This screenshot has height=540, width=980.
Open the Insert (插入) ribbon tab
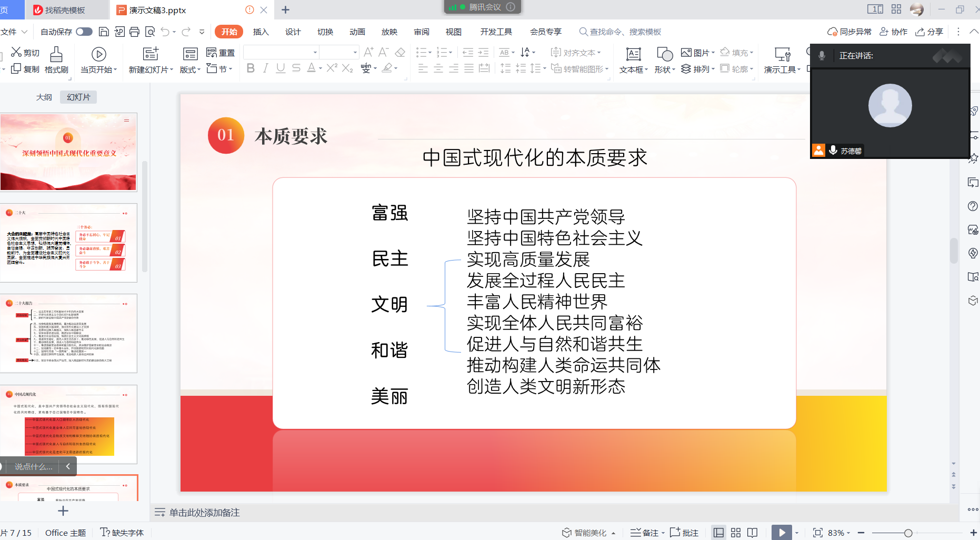click(261, 32)
